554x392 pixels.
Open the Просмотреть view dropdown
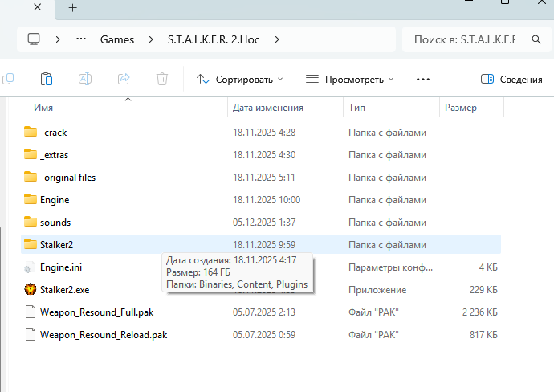point(349,80)
